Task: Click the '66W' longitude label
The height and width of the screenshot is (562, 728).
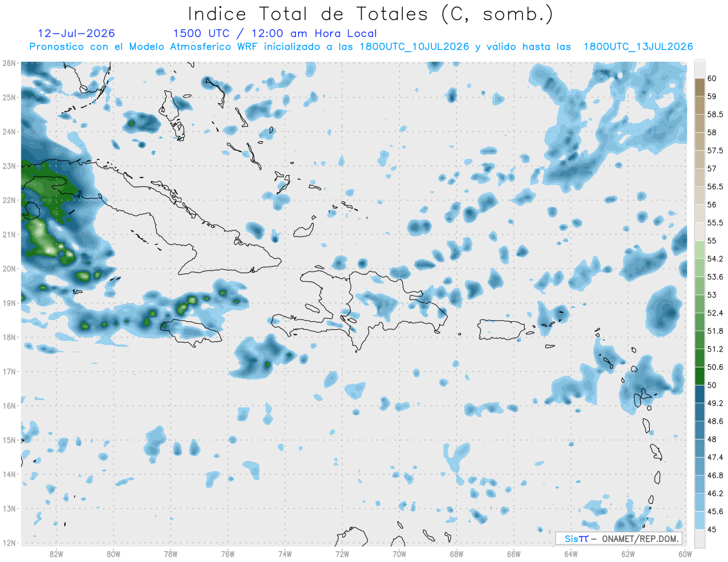Action: [x=514, y=554]
